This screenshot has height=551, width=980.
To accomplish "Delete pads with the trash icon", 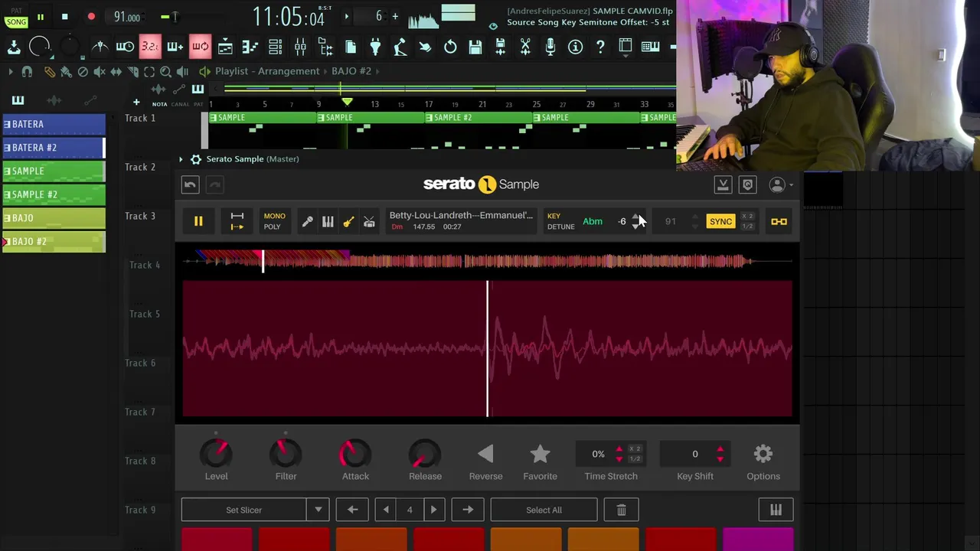I will (621, 510).
